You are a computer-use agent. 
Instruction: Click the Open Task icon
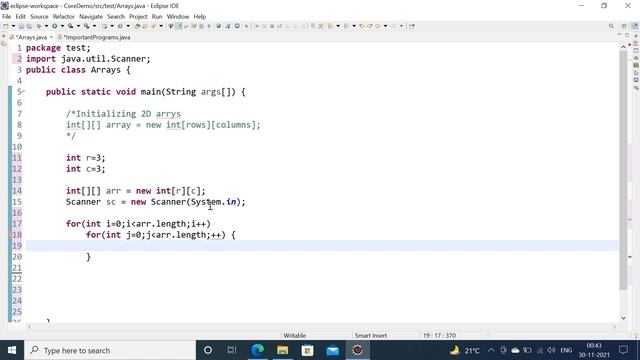coord(145,26)
